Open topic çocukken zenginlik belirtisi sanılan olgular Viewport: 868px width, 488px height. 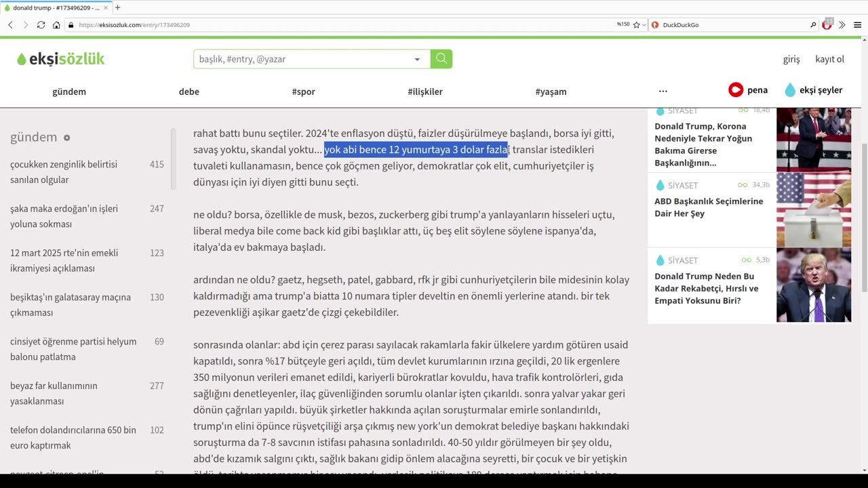(64, 172)
